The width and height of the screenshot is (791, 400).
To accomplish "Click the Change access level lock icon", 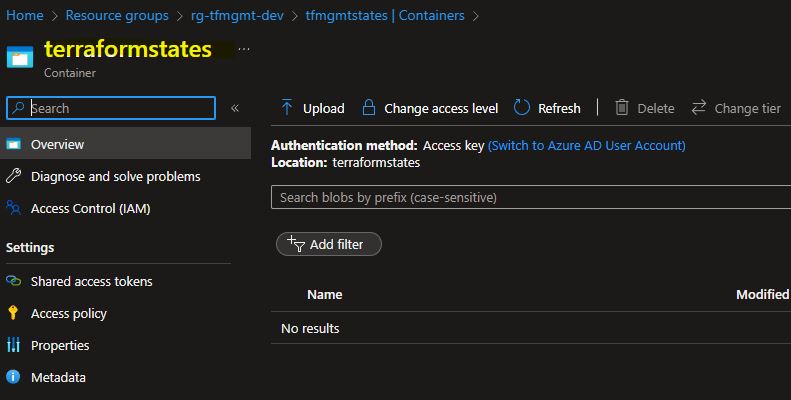I will click(x=369, y=107).
